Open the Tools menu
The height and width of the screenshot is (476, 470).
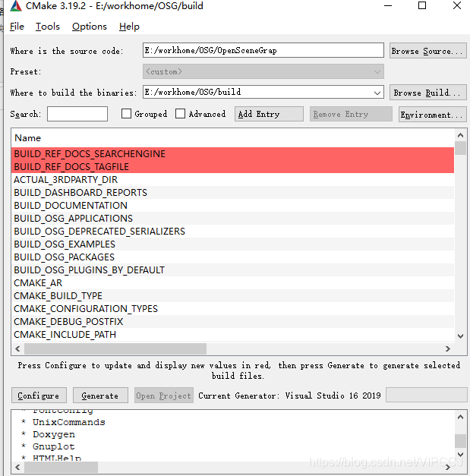[x=48, y=27]
